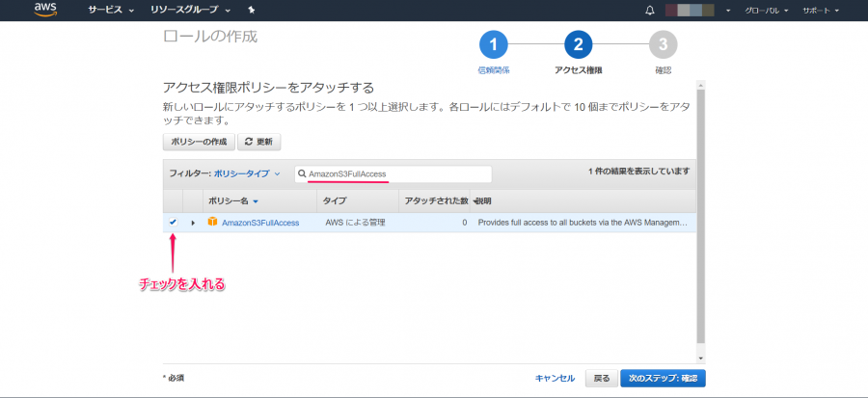Screen dimensions: 868x398
Task: Click the attached count 0 cell
Action: pyautogui.click(x=465, y=223)
